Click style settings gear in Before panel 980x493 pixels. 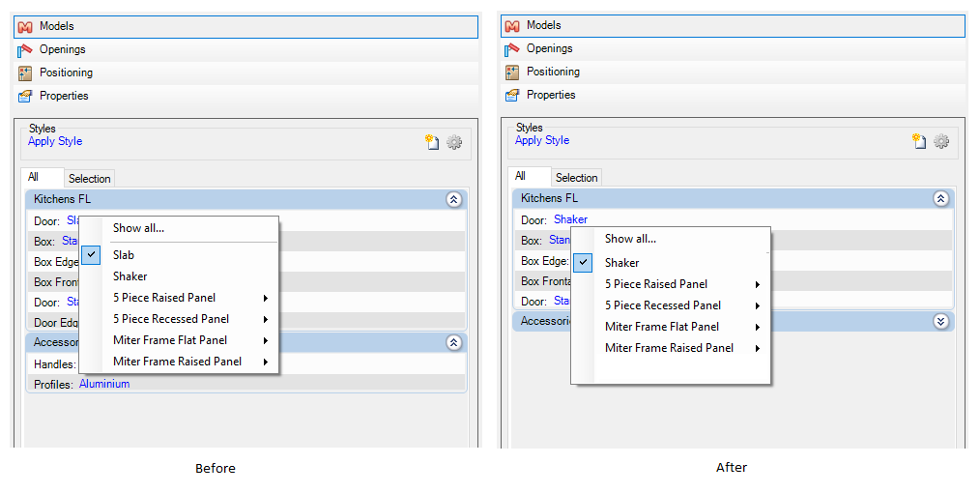(454, 142)
